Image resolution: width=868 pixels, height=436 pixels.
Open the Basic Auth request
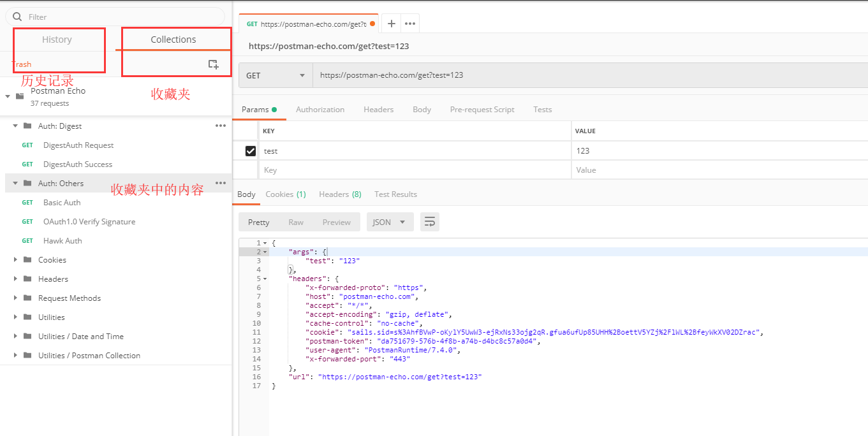(x=62, y=203)
